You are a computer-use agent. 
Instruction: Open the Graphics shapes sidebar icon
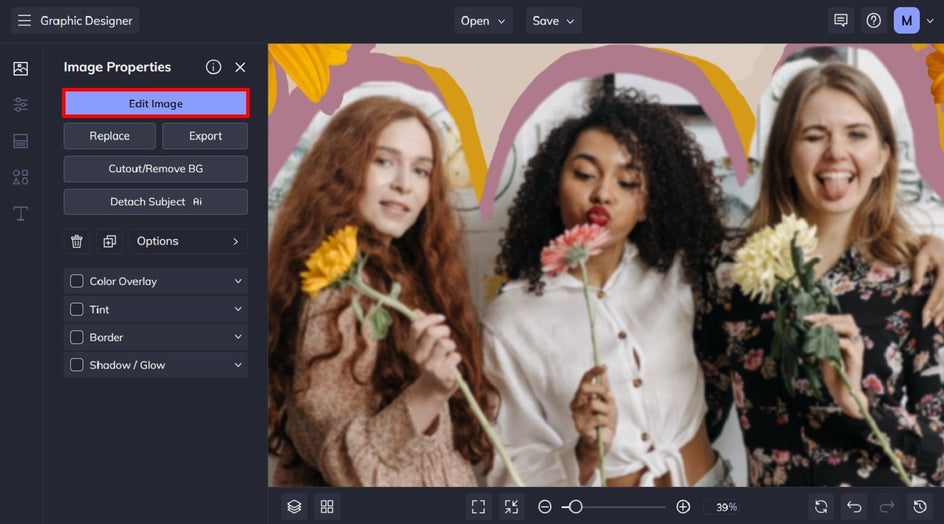tap(20, 177)
